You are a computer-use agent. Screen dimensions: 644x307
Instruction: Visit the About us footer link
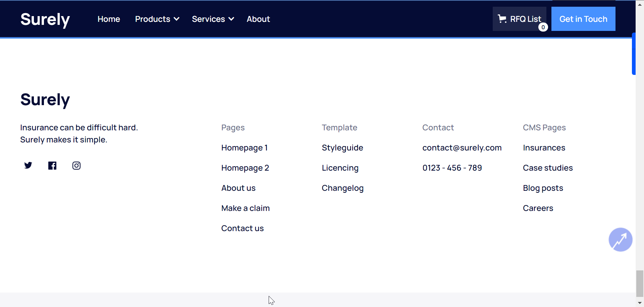pos(238,188)
